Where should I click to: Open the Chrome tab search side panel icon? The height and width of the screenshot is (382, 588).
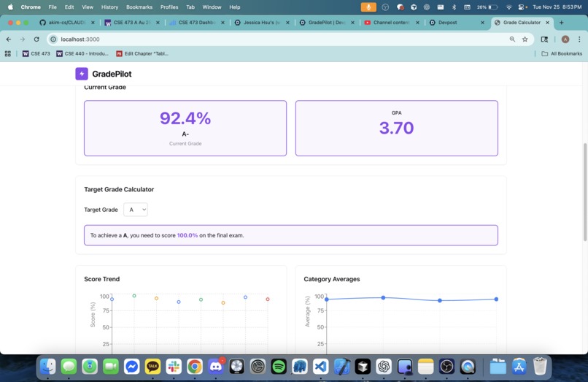coord(544,39)
